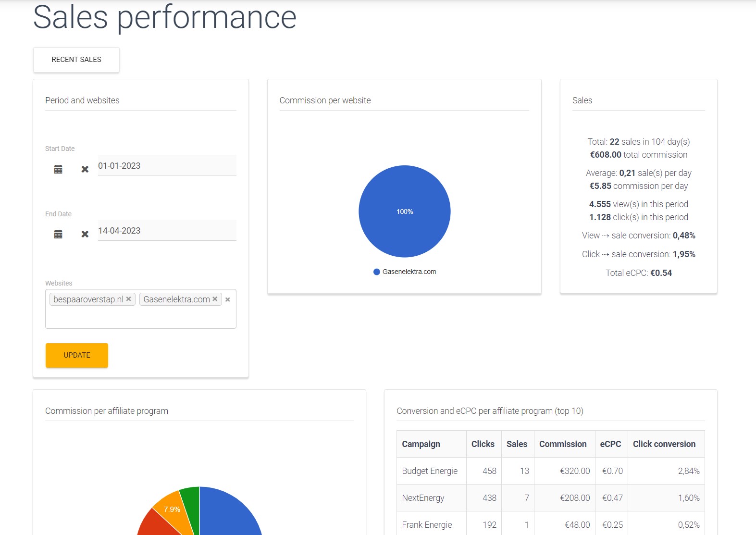Click the Click conversion column header
Image resolution: width=756 pixels, height=535 pixels.
(666, 444)
